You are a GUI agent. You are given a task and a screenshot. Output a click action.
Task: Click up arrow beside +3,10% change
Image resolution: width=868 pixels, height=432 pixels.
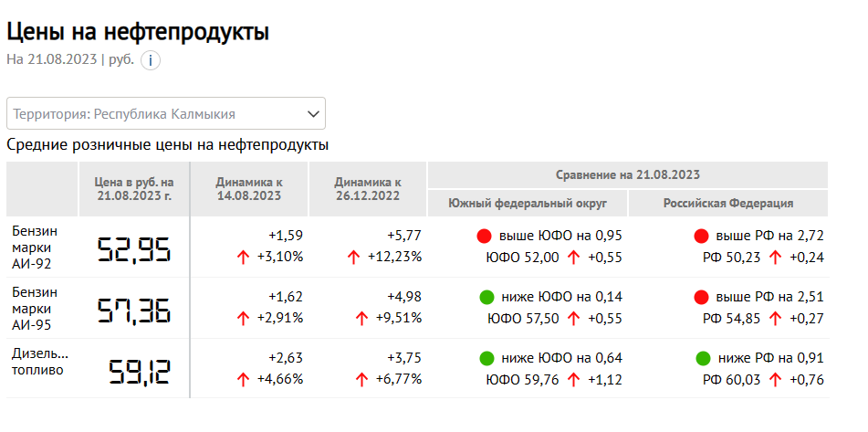point(243,258)
